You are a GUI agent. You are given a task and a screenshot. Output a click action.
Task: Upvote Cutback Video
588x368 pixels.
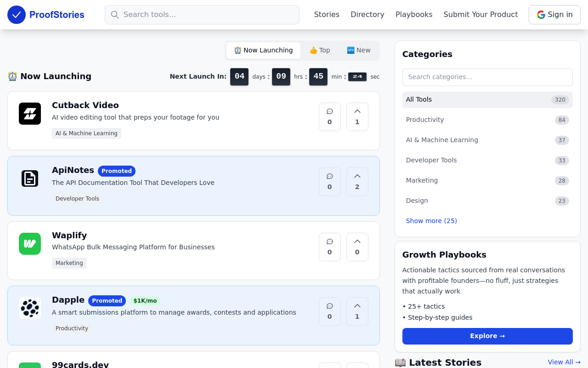357,117
